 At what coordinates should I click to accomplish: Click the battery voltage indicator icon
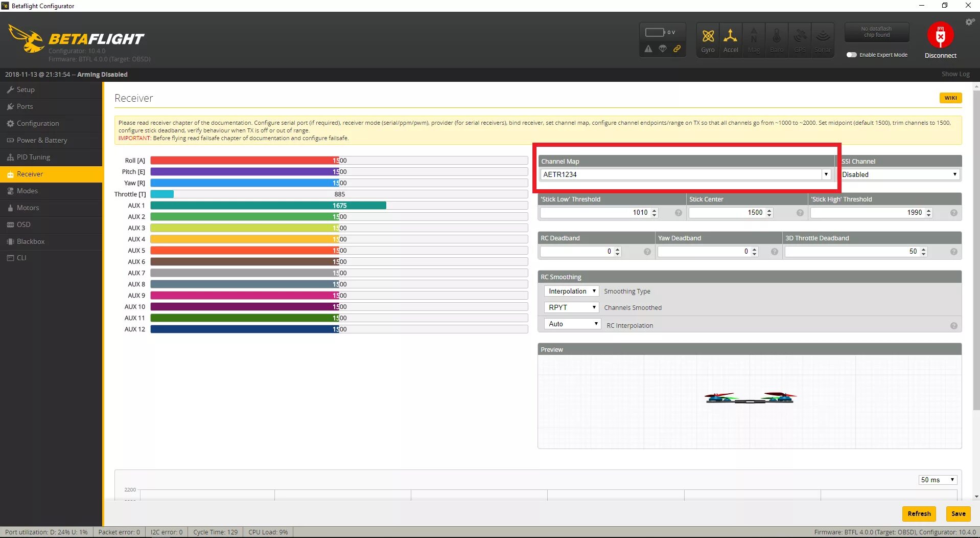point(655,32)
